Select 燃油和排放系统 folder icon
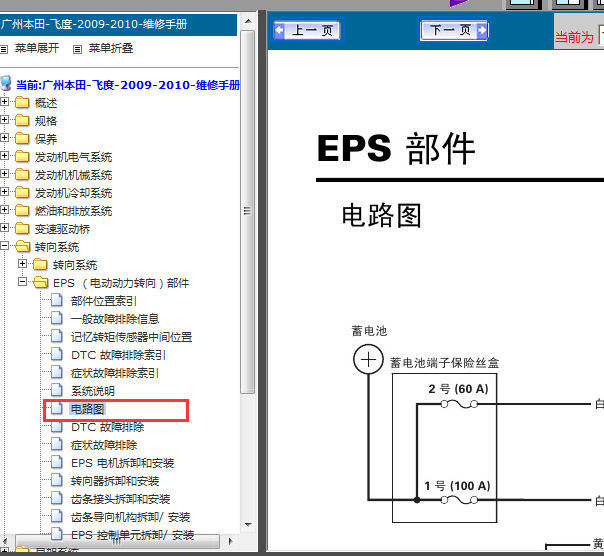Image resolution: width=604 pixels, height=556 pixels. 22,211
